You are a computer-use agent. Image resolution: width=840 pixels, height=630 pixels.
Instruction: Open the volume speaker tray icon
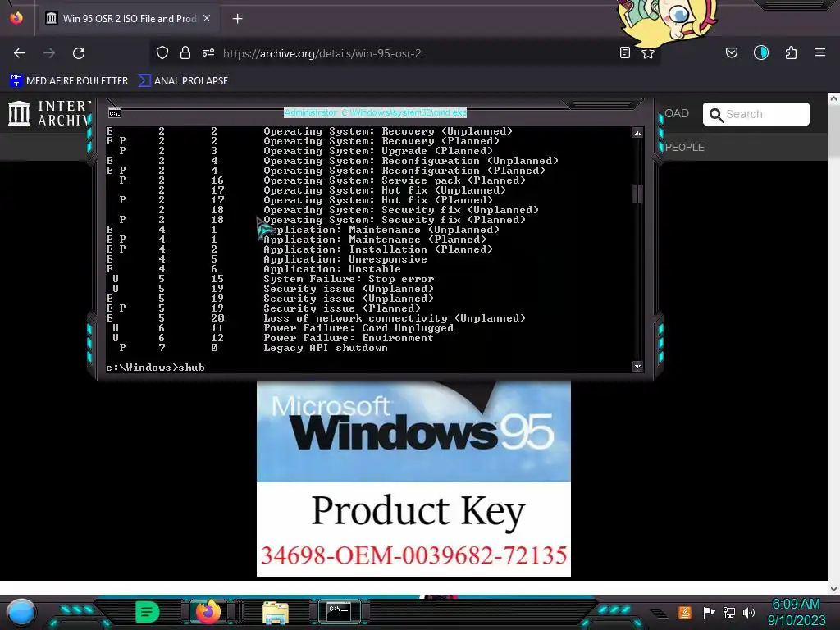748,612
